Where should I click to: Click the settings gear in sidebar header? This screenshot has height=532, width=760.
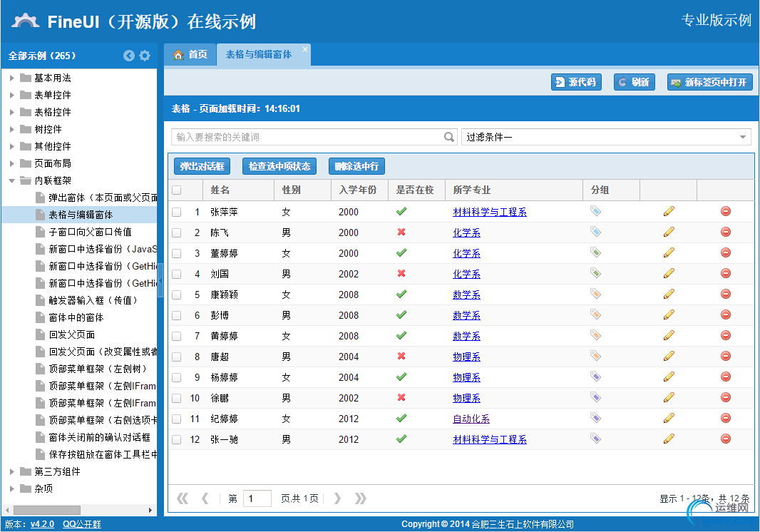click(145, 56)
